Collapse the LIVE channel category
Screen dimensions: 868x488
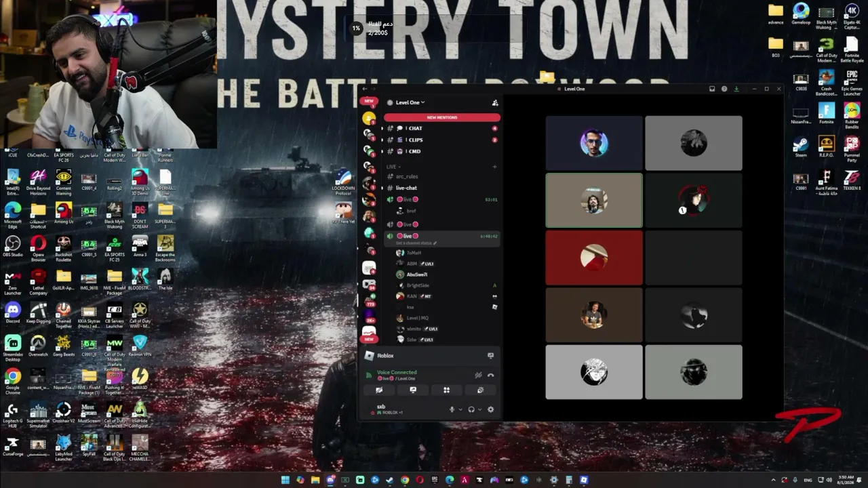(392, 166)
